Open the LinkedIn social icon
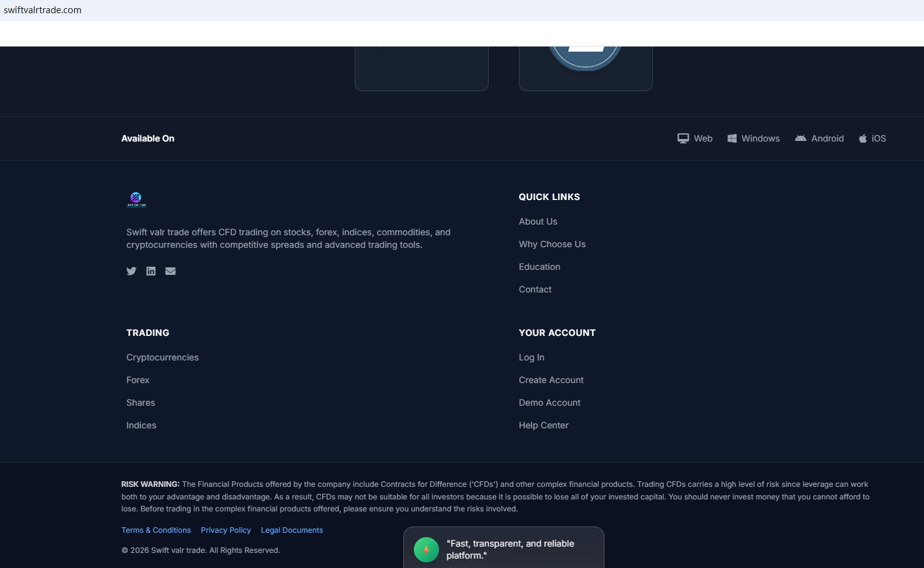 151,271
